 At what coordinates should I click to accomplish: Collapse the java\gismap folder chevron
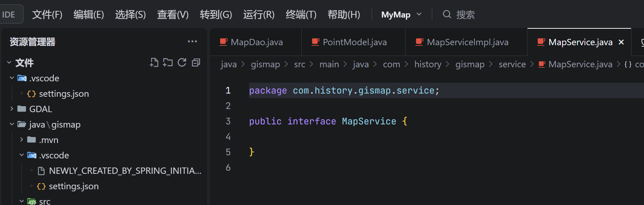pyautogui.click(x=12, y=124)
